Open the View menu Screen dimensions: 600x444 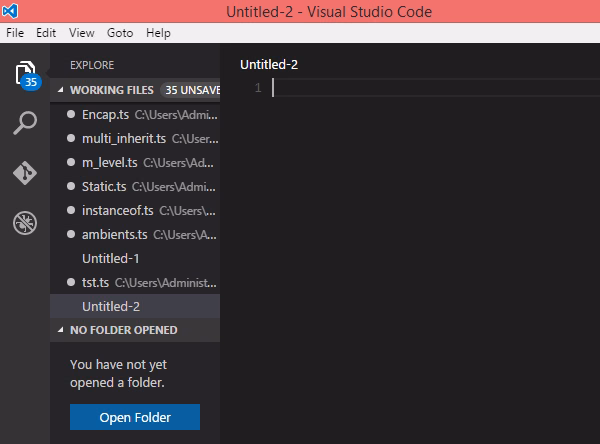coord(82,33)
